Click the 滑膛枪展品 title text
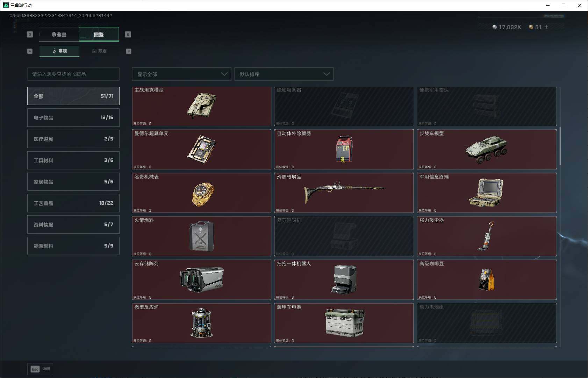Screen dimensions: 588x378 click(289, 177)
